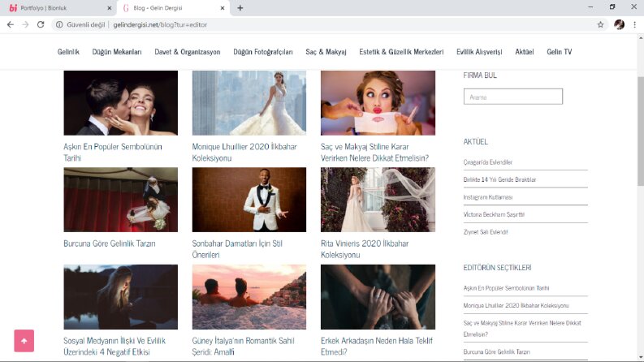The height and width of the screenshot is (362, 644).
Task: Open sidebar 'Monique Lhuillier 2020 İlkbahar Koleksiyonu' link
Action: pos(516,305)
